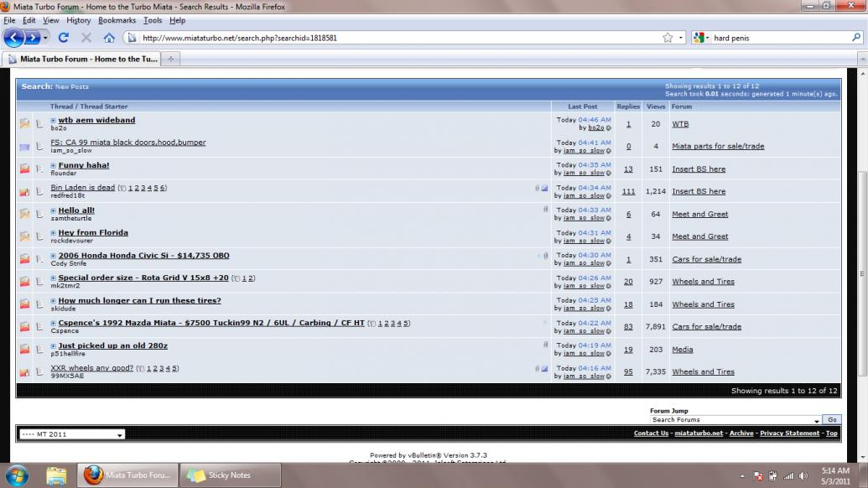Viewport: 868px width, 488px height.
Task: Open Windows Start menu
Action: tap(17, 475)
